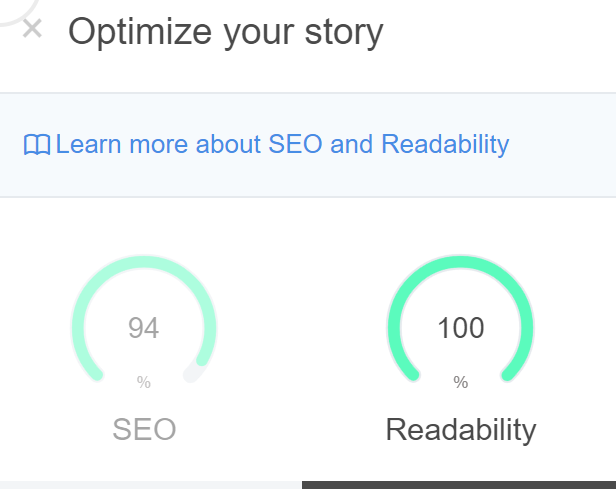Viewport: 616px width, 499px height.
Task: Click the open book icon
Action: pyautogui.click(x=37, y=146)
